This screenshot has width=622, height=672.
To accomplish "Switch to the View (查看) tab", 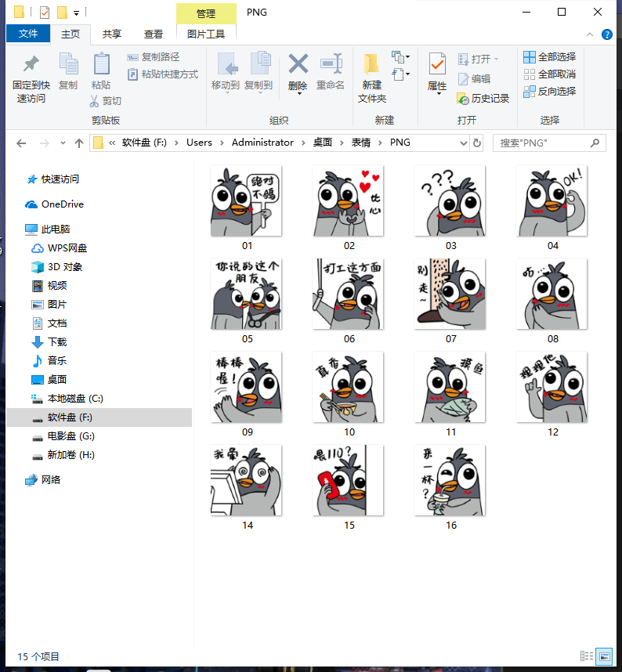I will (153, 34).
